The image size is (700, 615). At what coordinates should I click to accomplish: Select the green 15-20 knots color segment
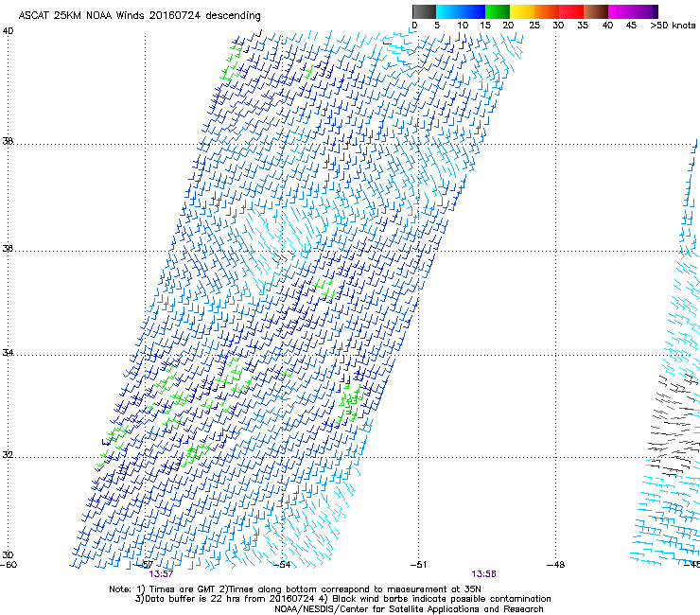[498, 11]
